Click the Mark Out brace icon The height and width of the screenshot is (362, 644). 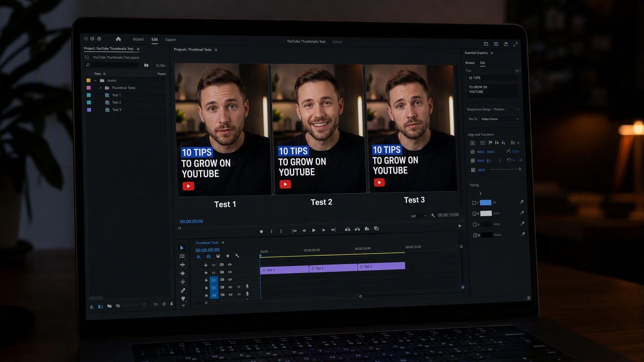281,231
